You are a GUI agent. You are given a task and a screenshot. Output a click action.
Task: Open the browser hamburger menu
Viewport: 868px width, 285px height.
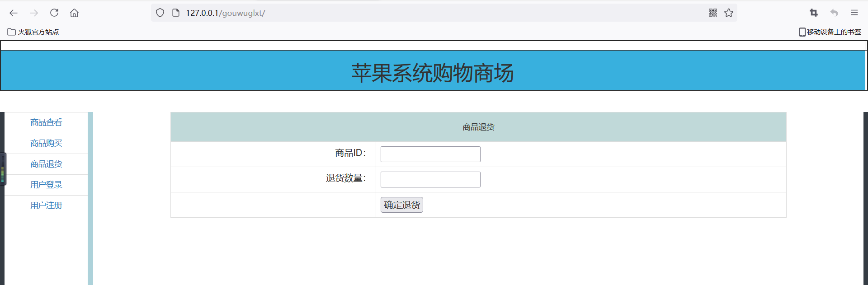pos(854,13)
